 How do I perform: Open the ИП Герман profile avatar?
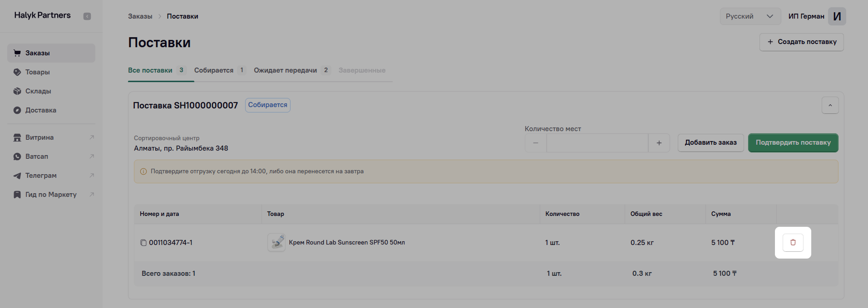coord(837,16)
